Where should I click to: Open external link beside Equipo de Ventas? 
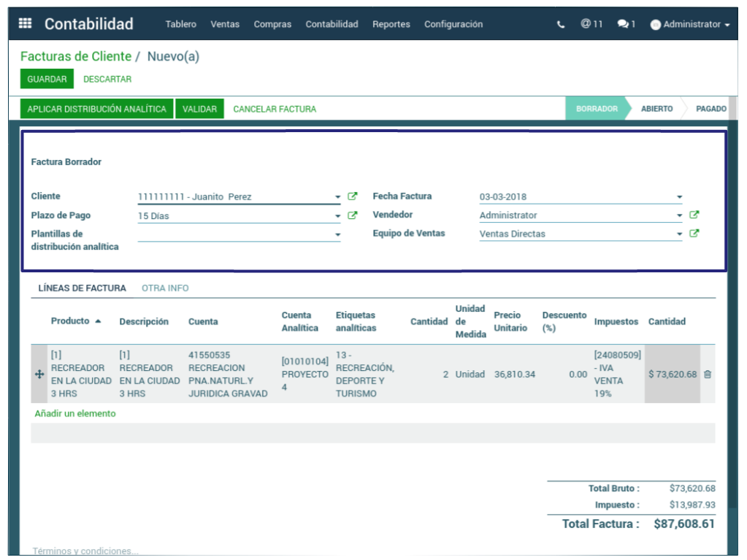(694, 234)
